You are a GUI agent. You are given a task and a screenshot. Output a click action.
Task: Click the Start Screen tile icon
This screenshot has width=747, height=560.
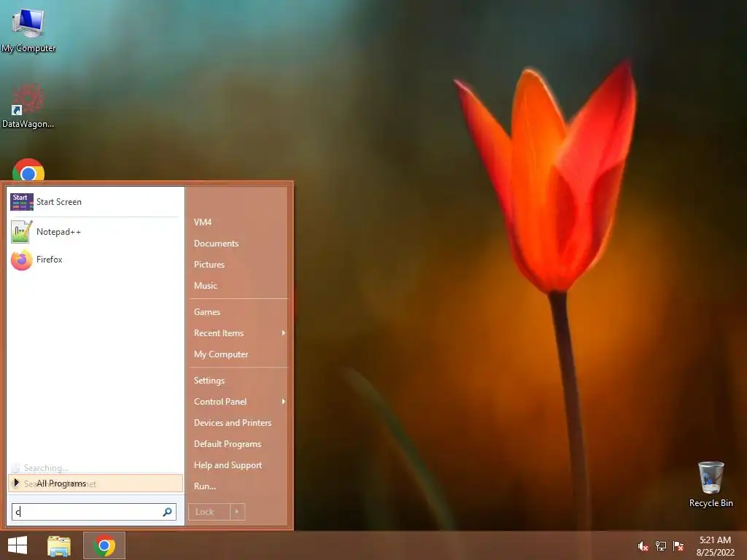point(22,202)
